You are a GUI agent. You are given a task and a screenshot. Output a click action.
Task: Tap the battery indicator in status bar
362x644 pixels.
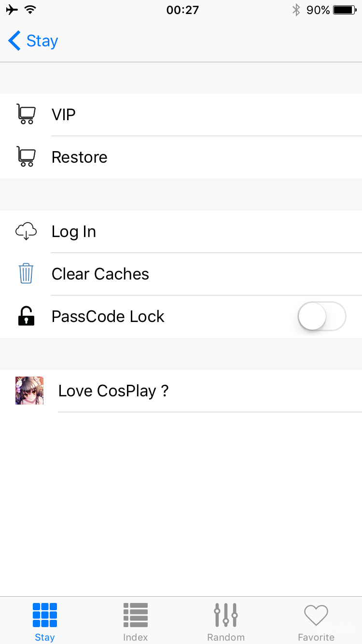345,10
